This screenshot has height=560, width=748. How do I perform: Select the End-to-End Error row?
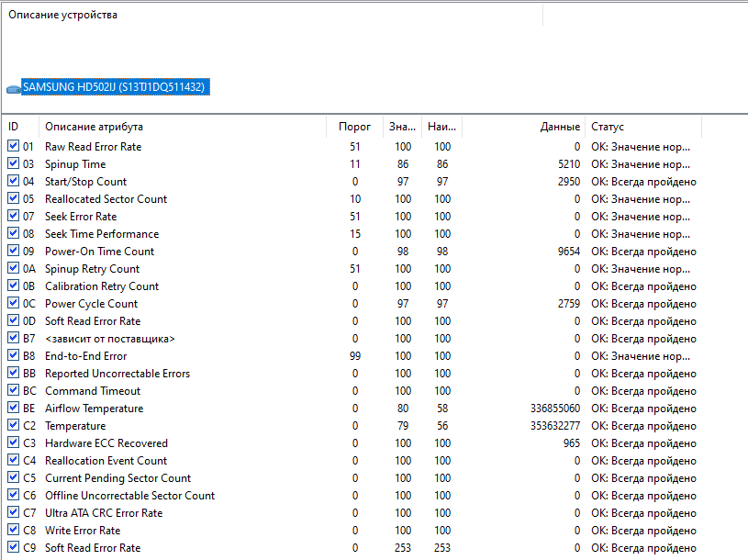point(86,355)
